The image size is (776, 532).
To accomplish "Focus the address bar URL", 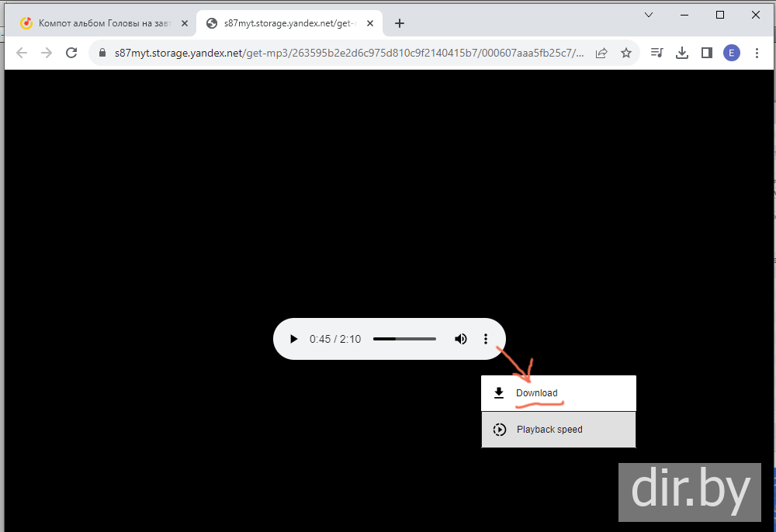I will (349, 53).
